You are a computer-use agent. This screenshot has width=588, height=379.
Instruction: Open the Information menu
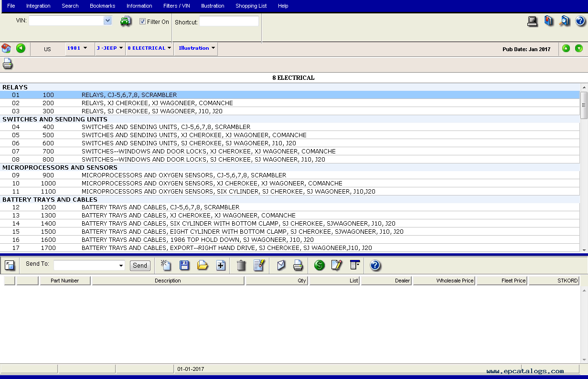(x=139, y=6)
